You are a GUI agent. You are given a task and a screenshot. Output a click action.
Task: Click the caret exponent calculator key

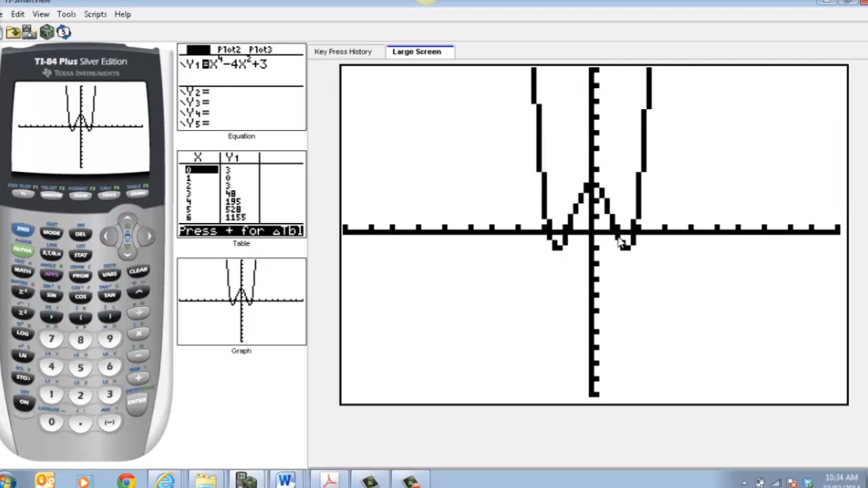(138, 291)
